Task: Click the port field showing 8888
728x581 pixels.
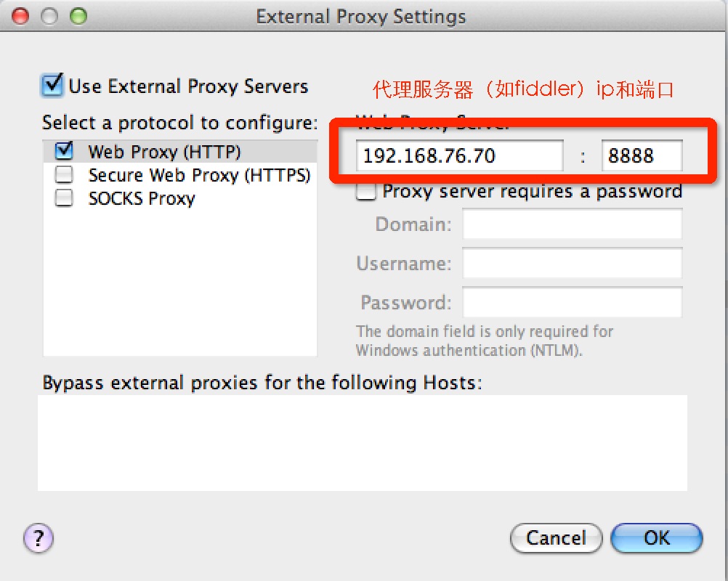Action: (x=642, y=155)
